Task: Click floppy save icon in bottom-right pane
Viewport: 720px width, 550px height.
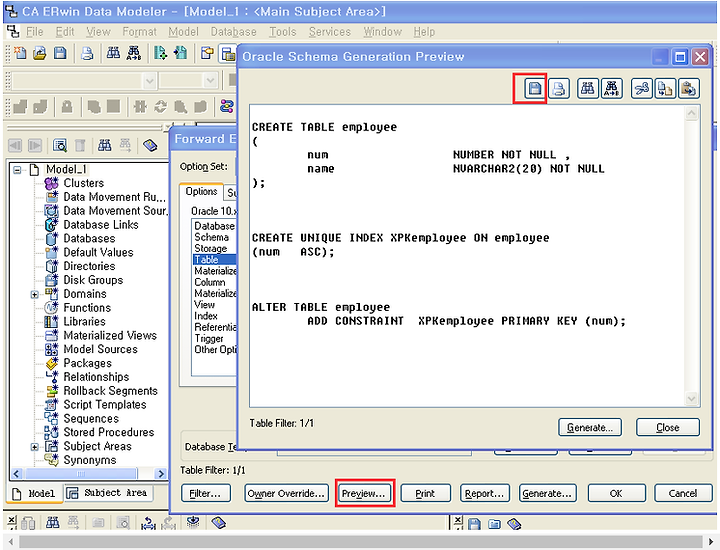Action: coord(474,524)
